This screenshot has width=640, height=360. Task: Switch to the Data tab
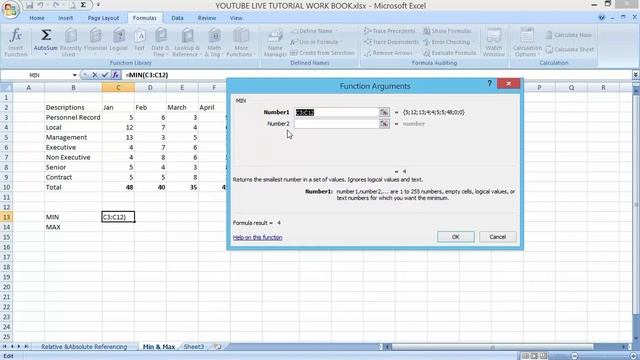coord(177,18)
